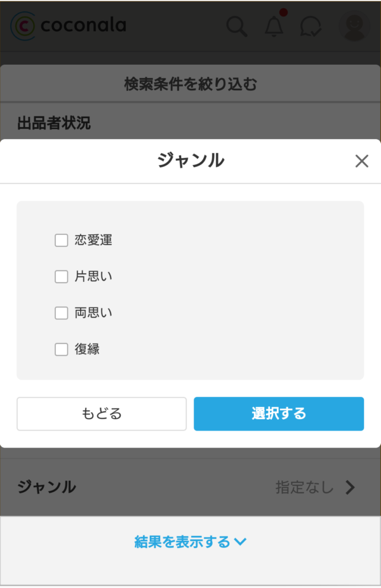The width and height of the screenshot is (381, 588).
Task: Select the 復縁 label text
Action: tap(87, 349)
